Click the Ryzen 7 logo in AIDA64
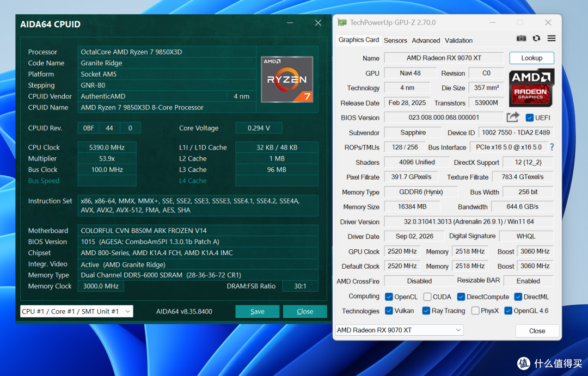The height and width of the screenshot is (376, 588). point(287,79)
